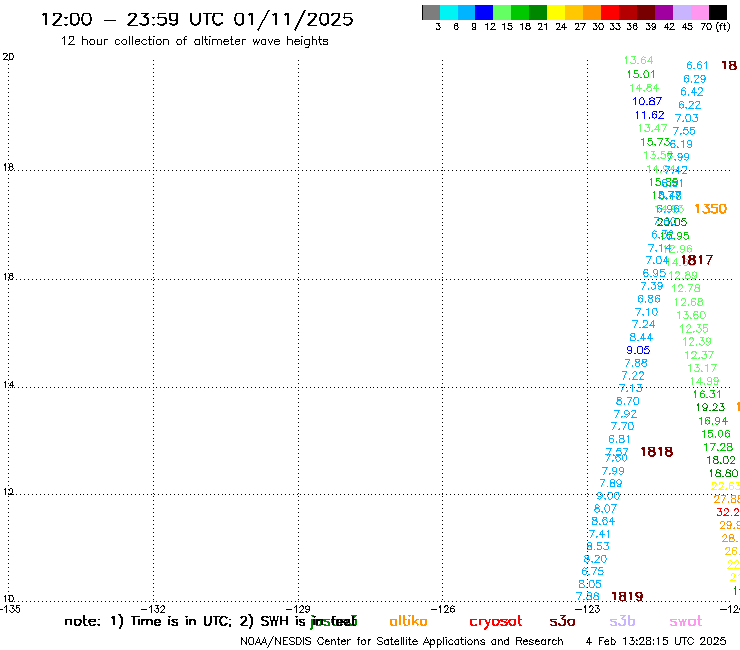Click the wave height value '13.64'
Viewport: 740px width, 650px height.
tap(638, 60)
